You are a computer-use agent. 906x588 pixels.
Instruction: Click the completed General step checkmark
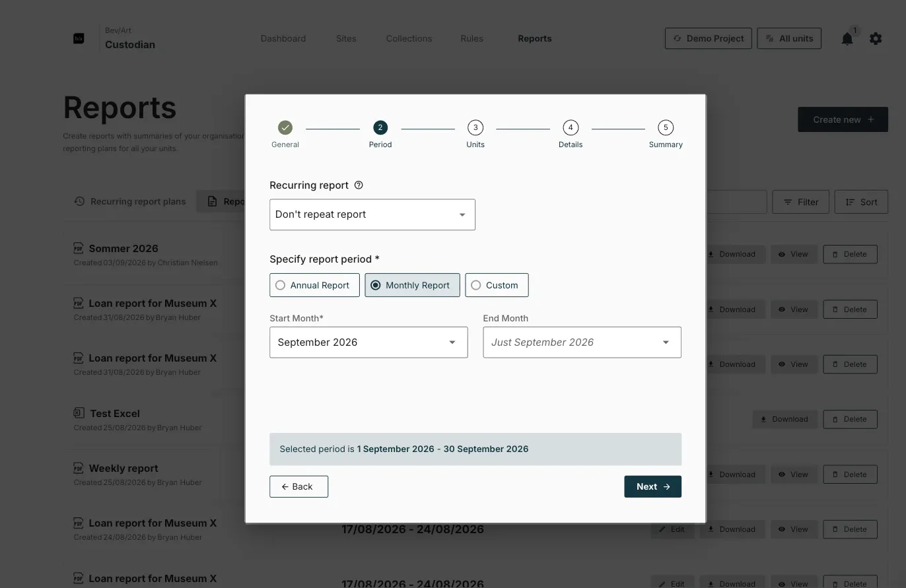pos(285,127)
